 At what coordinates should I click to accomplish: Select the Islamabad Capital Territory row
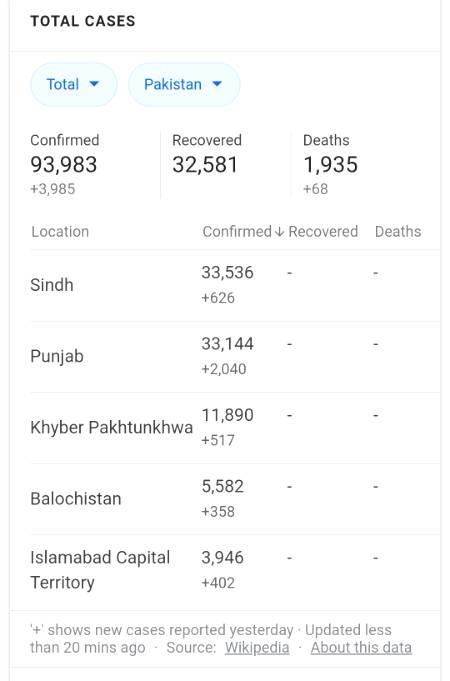(235, 570)
